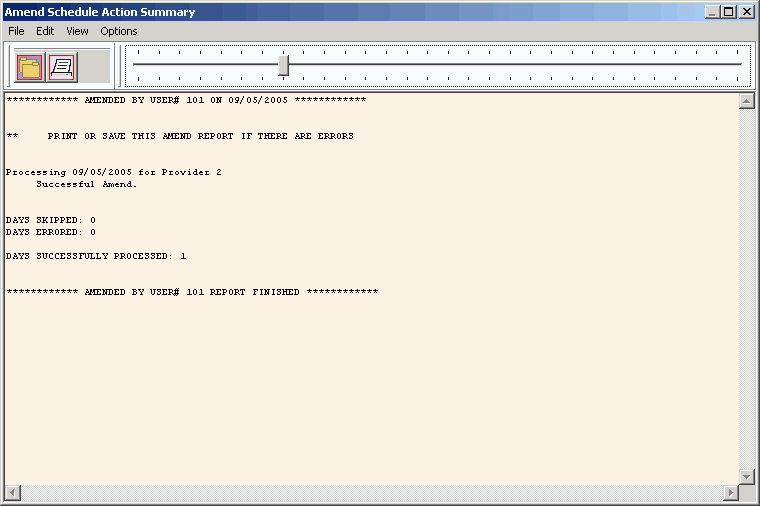
Task: Click the 'DAYS SKIPPED: 0' line
Action: point(51,220)
